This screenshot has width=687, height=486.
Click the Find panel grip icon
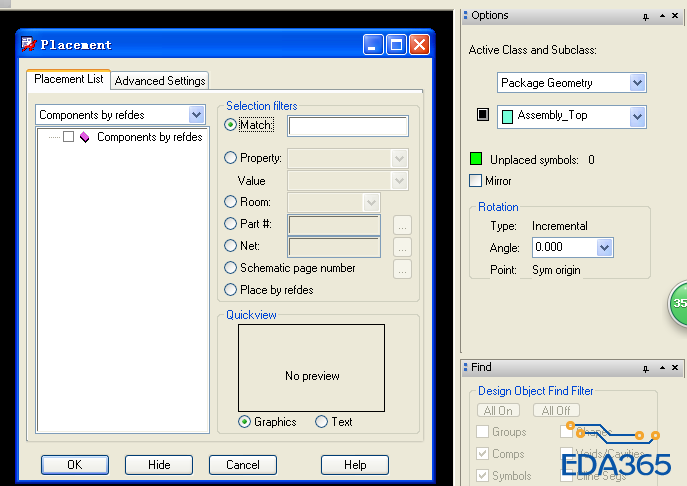[465, 367]
